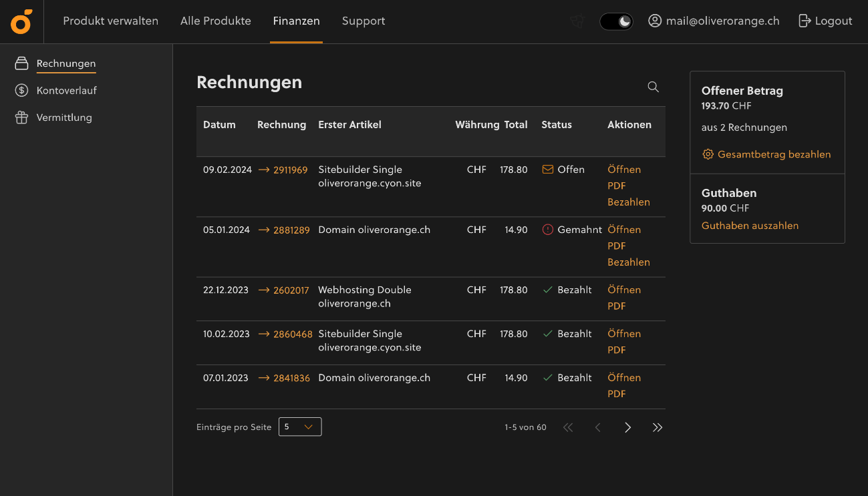Click the 1-5 von 60 pagination text
This screenshot has width=868, height=496.
point(525,427)
